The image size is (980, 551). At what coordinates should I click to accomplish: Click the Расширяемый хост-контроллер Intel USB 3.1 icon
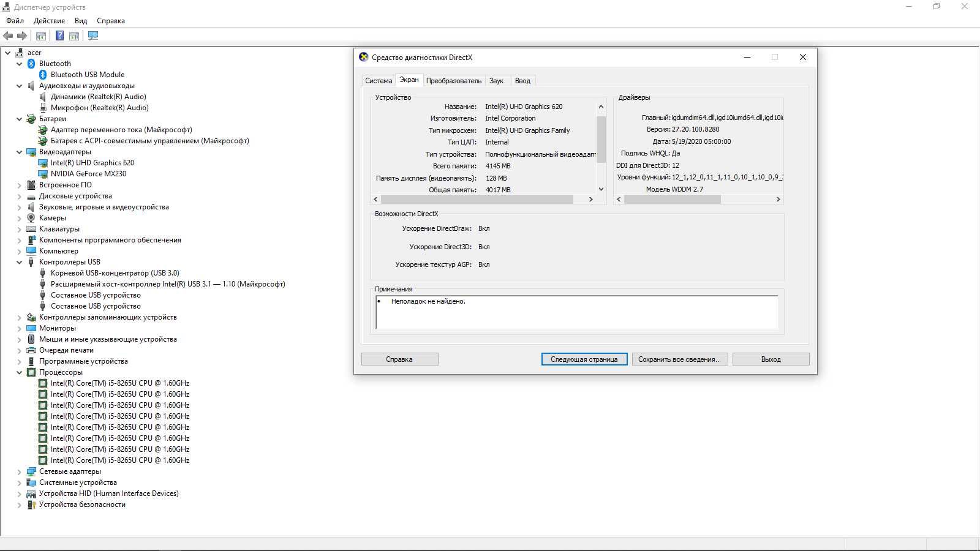pos(43,284)
